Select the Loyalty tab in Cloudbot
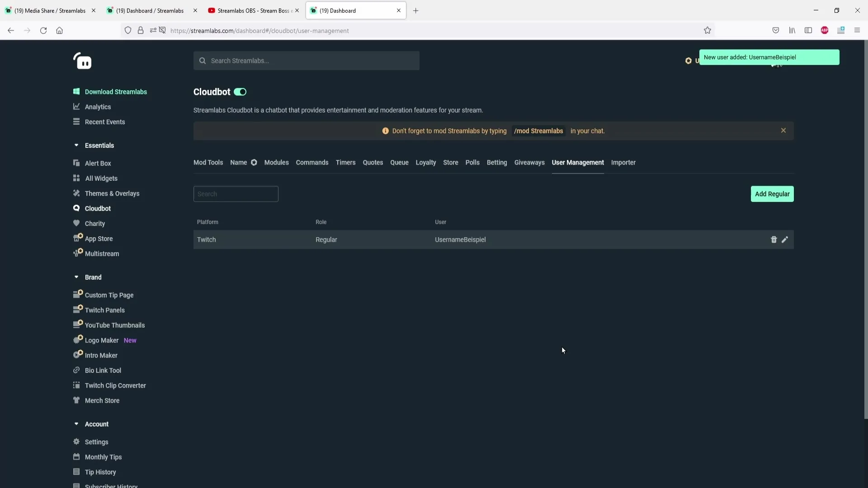Image resolution: width=868 pixels, height=488 pixels. (426, 162)
